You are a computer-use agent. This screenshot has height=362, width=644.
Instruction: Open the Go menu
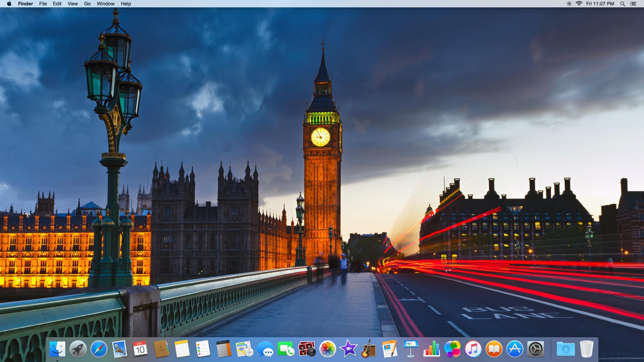coord(87,4)
